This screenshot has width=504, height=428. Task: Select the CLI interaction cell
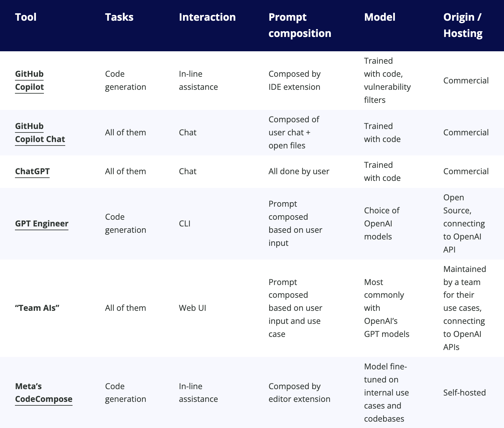point(185,224)
